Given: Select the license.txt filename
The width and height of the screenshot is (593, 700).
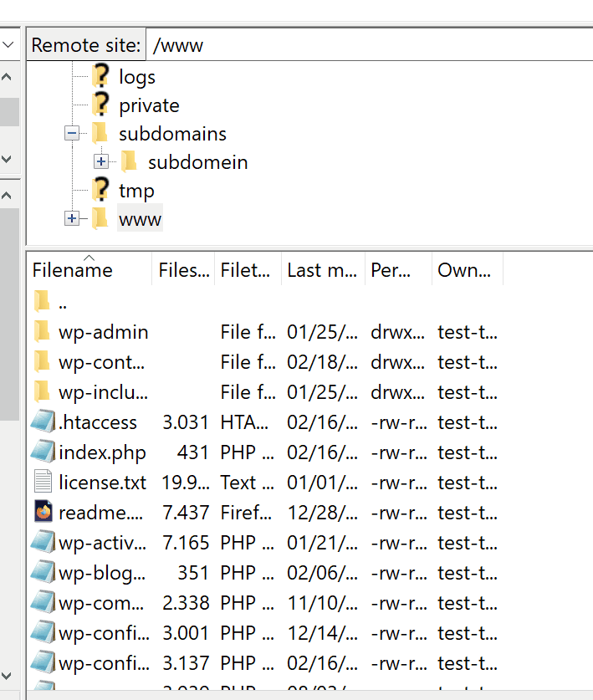Looking at the screenshot, I should pos(102,483).
